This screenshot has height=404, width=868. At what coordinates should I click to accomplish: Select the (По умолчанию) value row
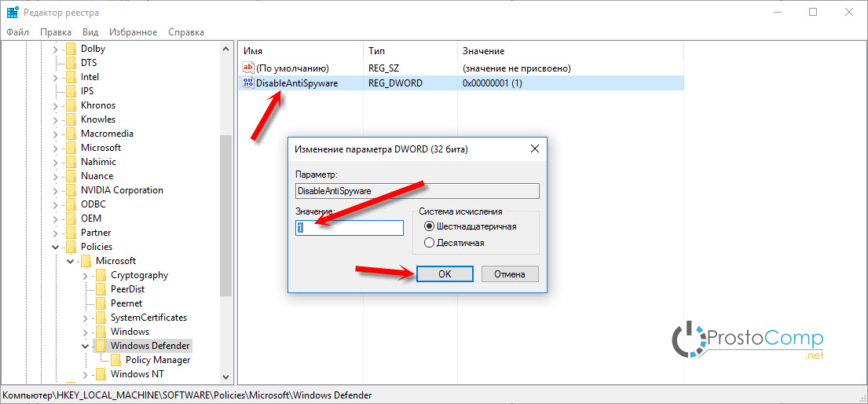[462, 68]
